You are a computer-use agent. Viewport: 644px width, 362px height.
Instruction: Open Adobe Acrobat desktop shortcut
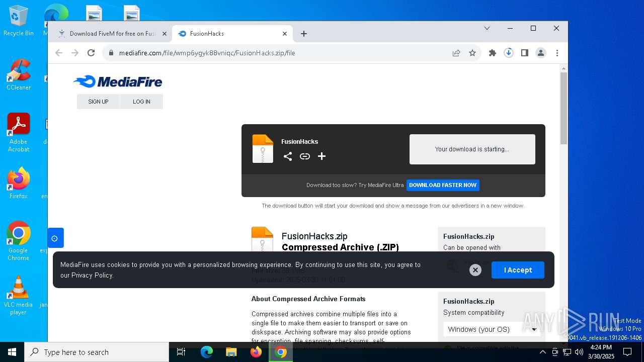click(x=19, y=133)
